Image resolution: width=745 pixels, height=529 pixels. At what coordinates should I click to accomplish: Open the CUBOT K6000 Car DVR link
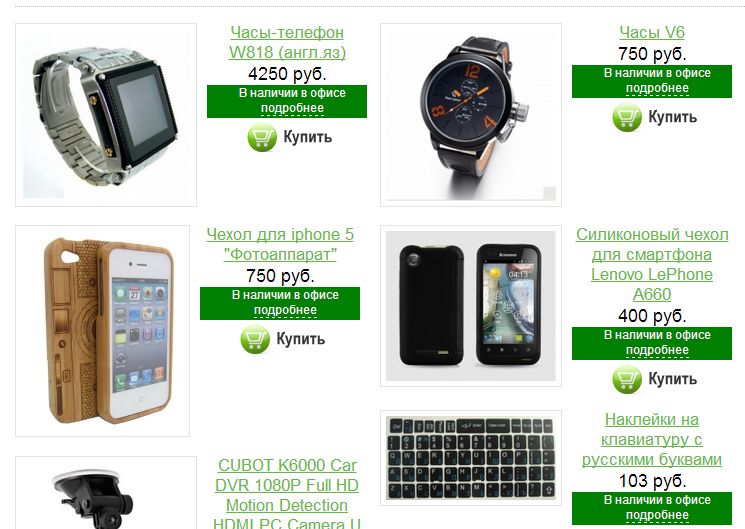pos(287,493)
